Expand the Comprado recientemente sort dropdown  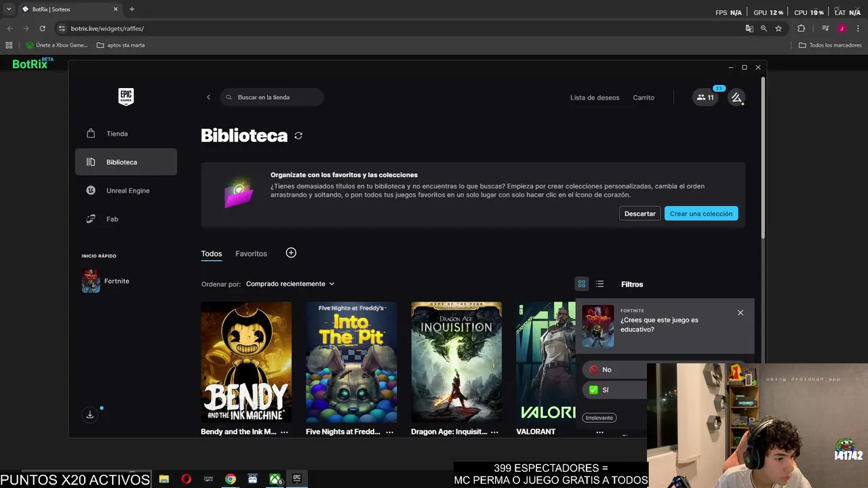(x=290, y=284)
